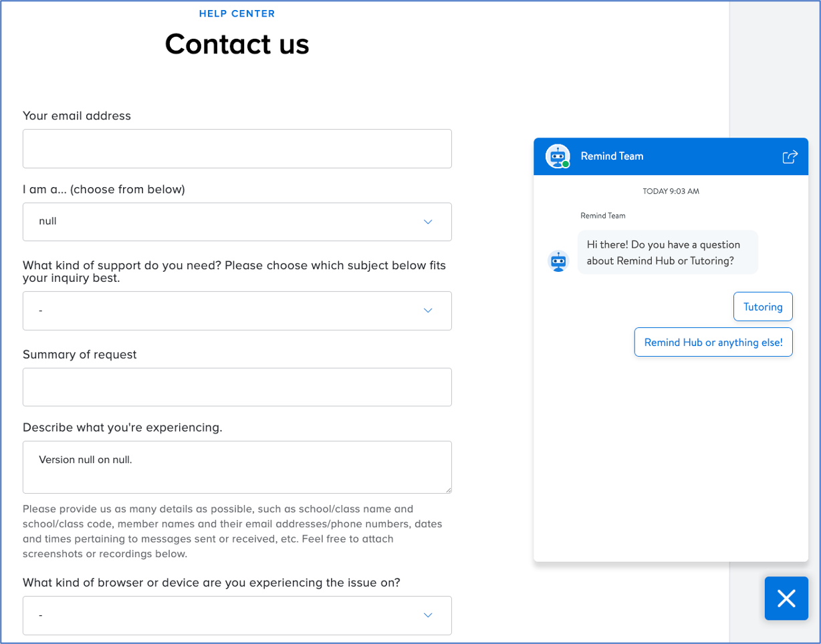Screen dimensions: 821x644
Task: Click the 'Hi there!' chat message bubble
Action: tap(667, 253)
